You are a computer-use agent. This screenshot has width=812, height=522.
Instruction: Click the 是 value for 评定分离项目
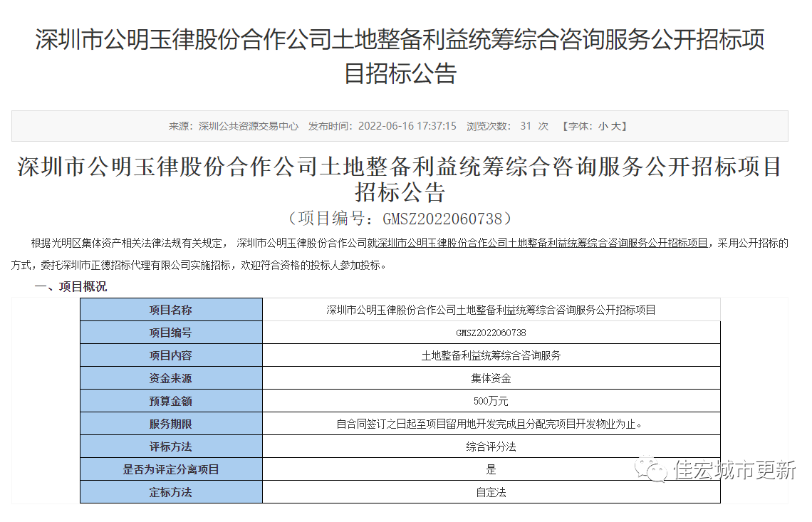[491, 469]
